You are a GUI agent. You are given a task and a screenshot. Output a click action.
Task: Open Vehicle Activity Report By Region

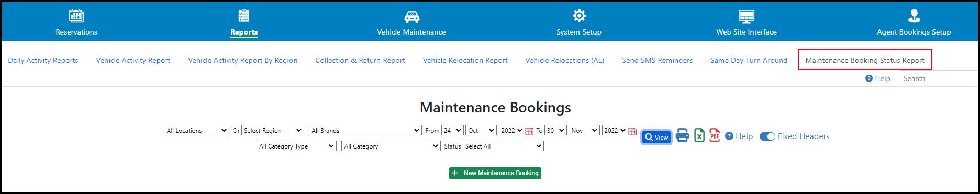click(x=243, y=61)
